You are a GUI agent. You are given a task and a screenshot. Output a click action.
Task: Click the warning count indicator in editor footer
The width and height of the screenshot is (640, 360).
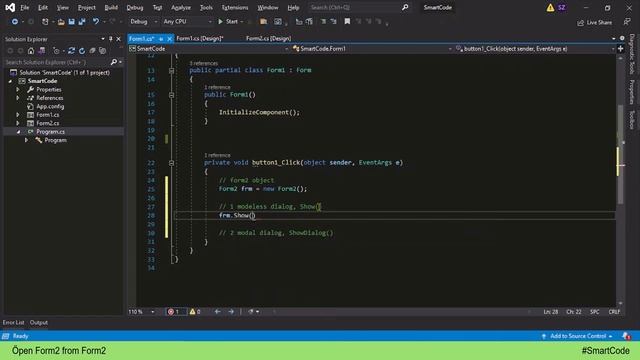195,312
